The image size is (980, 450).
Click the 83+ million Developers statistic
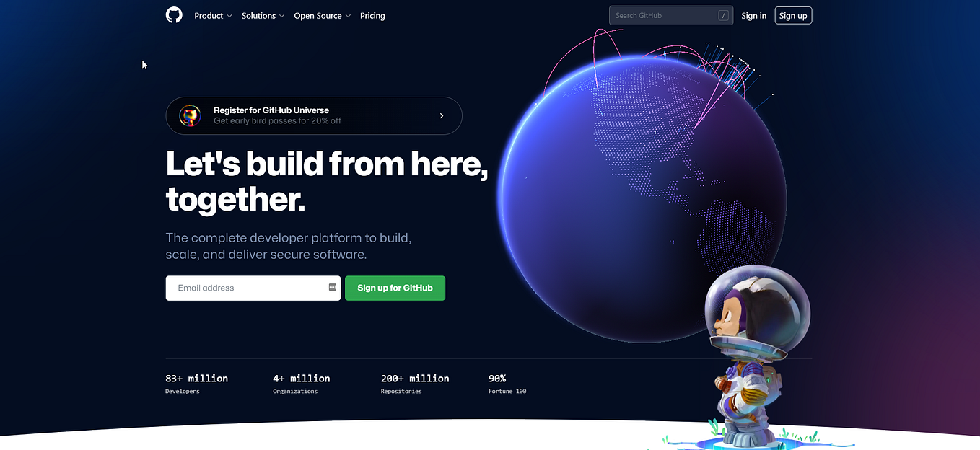(x=196, y=384)
